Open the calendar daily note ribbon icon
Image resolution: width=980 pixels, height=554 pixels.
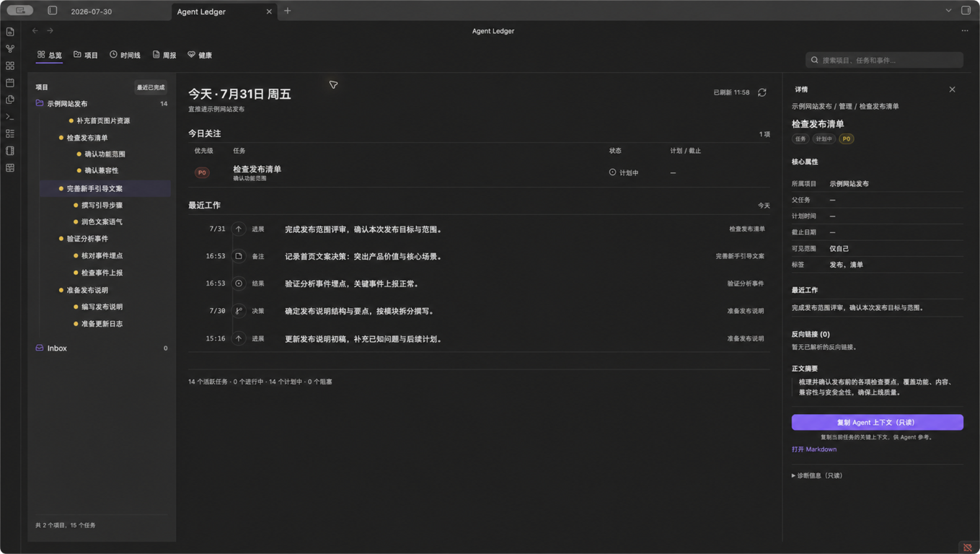pyautogui.click(x=10, y=83)
